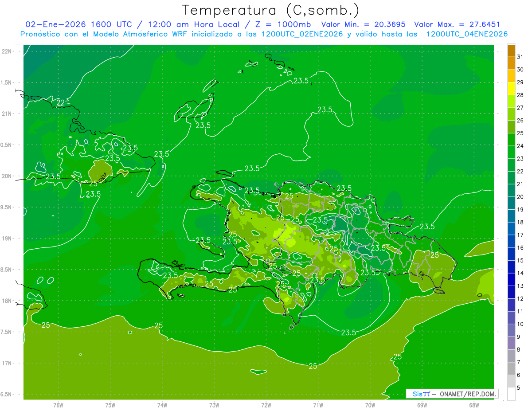
Task: Click the "21N" latitude label
Action: pyautogui.click(x=6, y=114)
